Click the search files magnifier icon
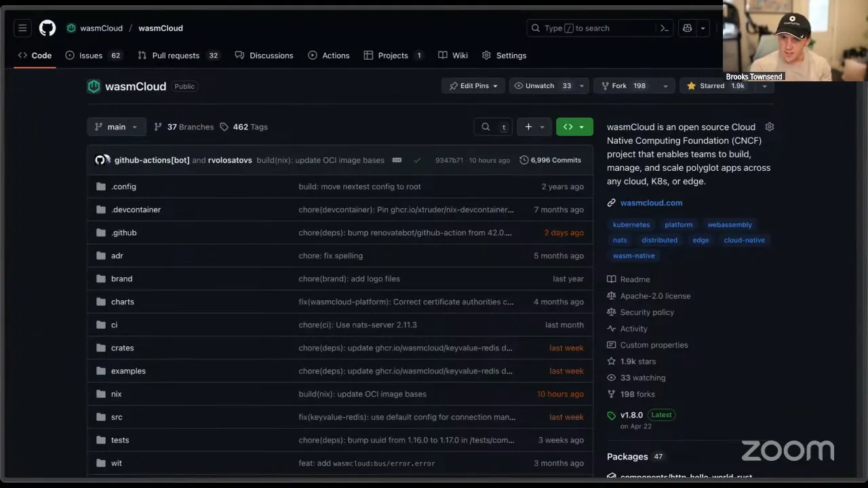Image resolution: width=868 pixels, height=488 pixels. pos(486,127)
